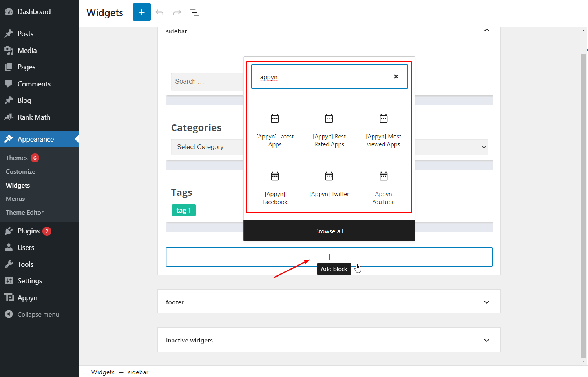The height and width of the screenshot is (377, 588).
Task: Open Tools in admin sidebar
Action: (x=39, y=264)
